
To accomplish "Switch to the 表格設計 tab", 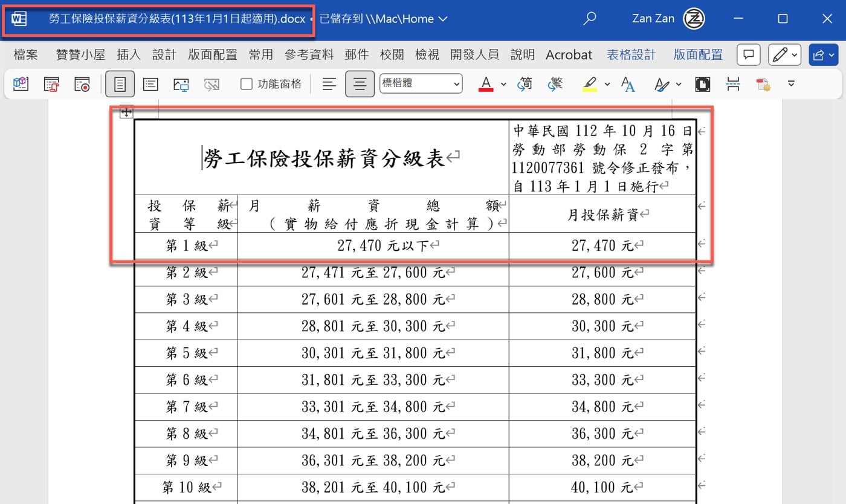I will [631, 55].
